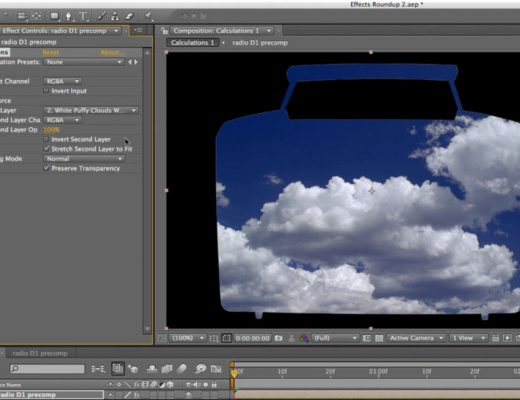This screenshot has height=400, width=520.
Task: Toggle pixel aspect ratio correction icon
Action: pos(496,338)
